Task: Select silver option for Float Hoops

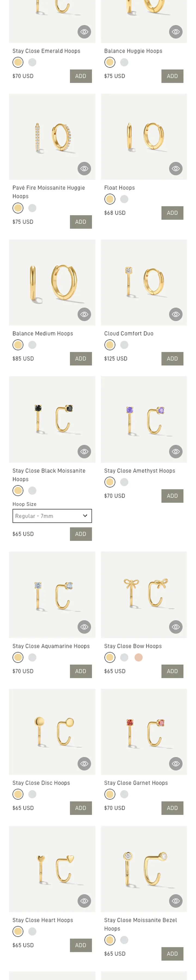Action: click(124, 199)
